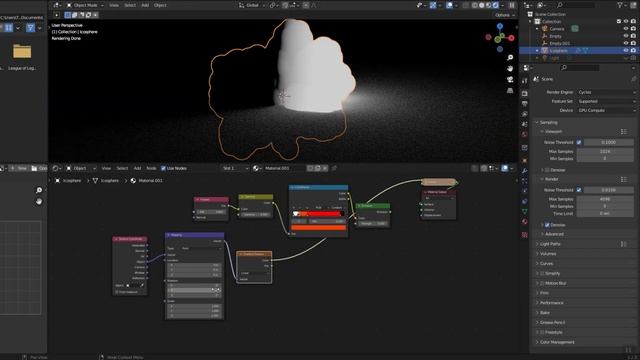This screenshot has width=640, height=360.
Task: Click the viewport zoom magnifier icon
Action: (x=510, y=58)
